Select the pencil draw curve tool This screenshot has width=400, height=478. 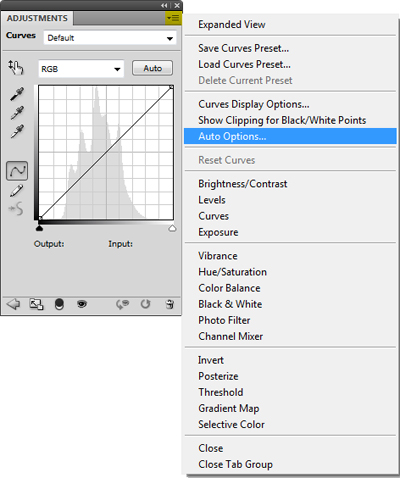pyautogui.click(x=16, y=191)
